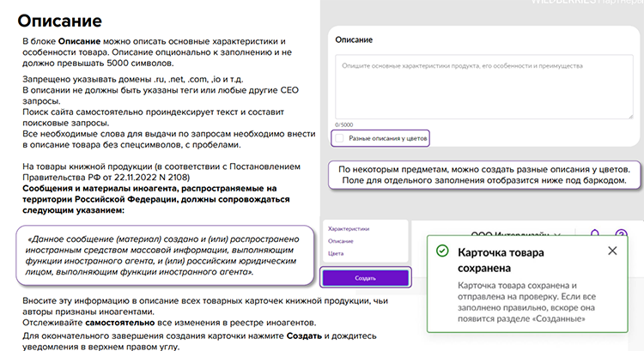
Task: Click the 'Описание' heading in the form panel
Action: click(354, 39)
